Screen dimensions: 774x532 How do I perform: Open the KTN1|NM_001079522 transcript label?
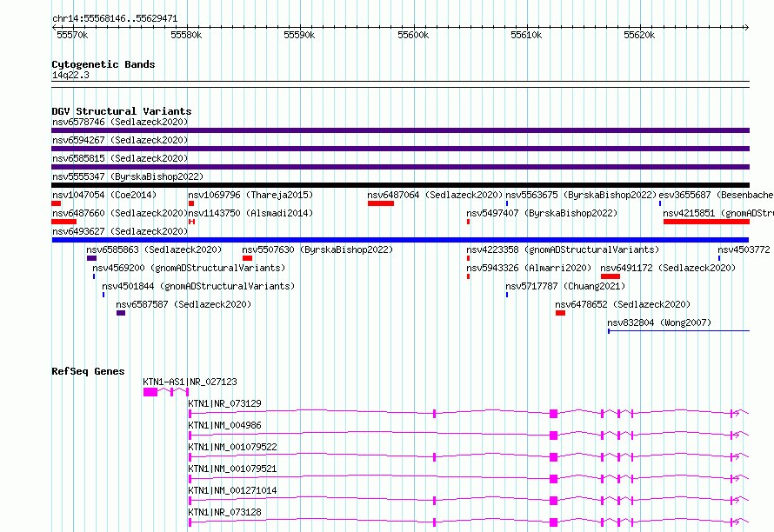(x=232, y=447)
